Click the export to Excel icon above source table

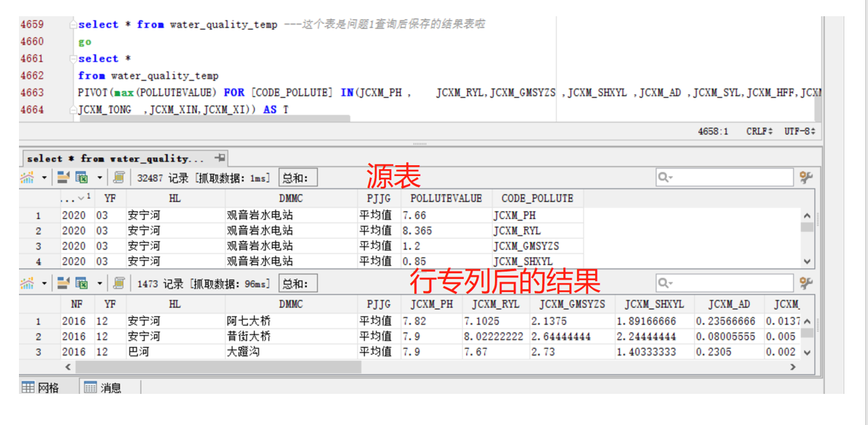tap(81, 177)
